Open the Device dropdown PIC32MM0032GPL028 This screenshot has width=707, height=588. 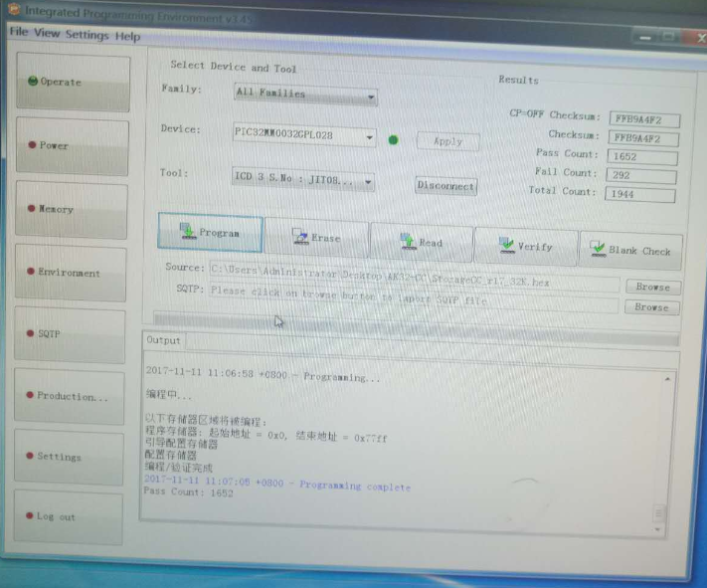pos(304,134)
